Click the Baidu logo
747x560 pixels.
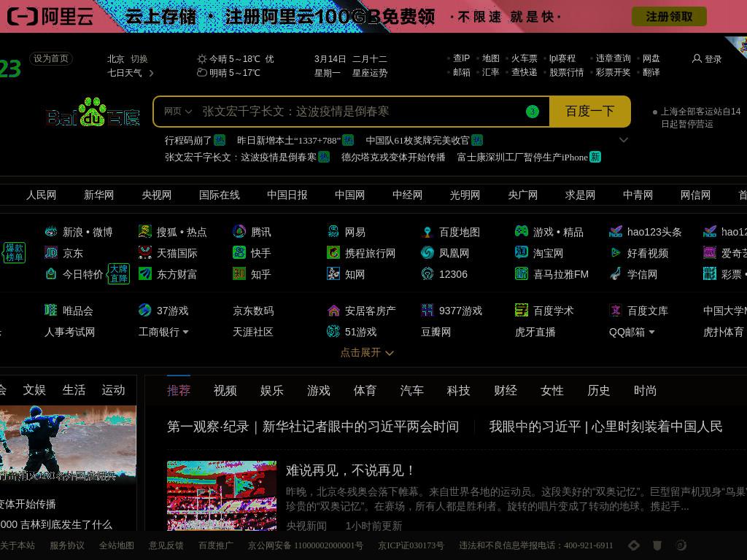93,113
